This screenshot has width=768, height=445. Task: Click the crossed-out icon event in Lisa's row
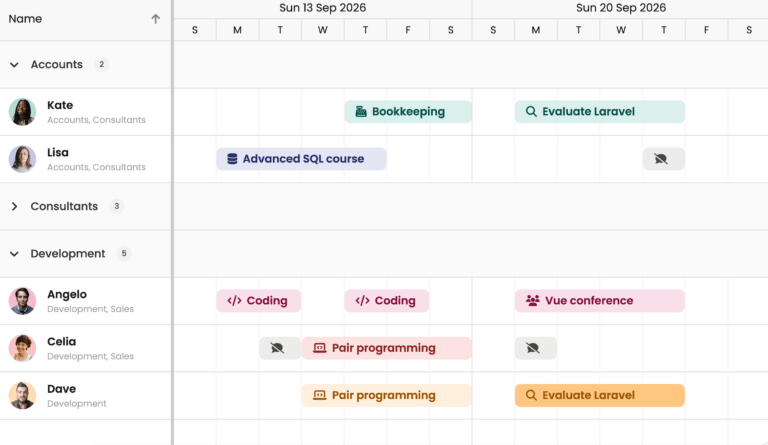(x=663, y=159)
